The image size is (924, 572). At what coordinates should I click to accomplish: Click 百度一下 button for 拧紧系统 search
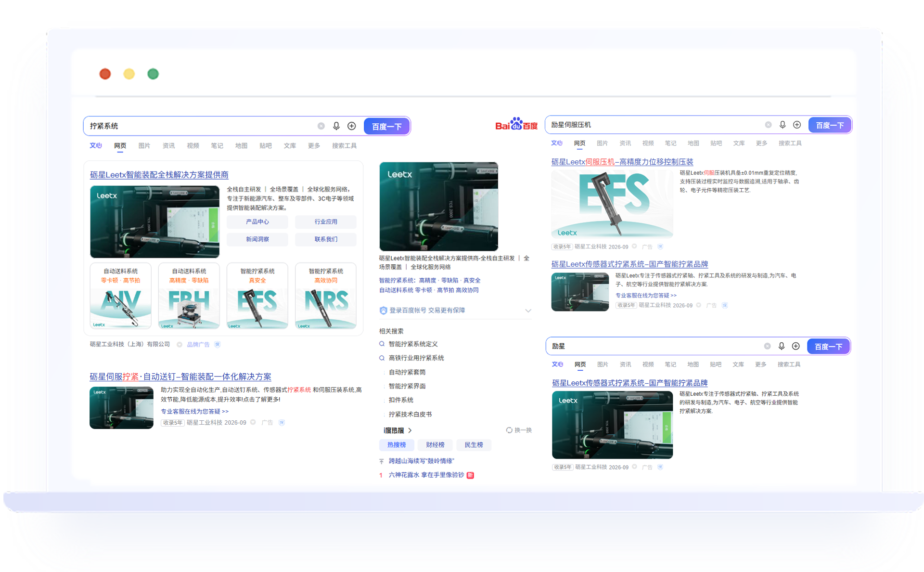point(386,126)
